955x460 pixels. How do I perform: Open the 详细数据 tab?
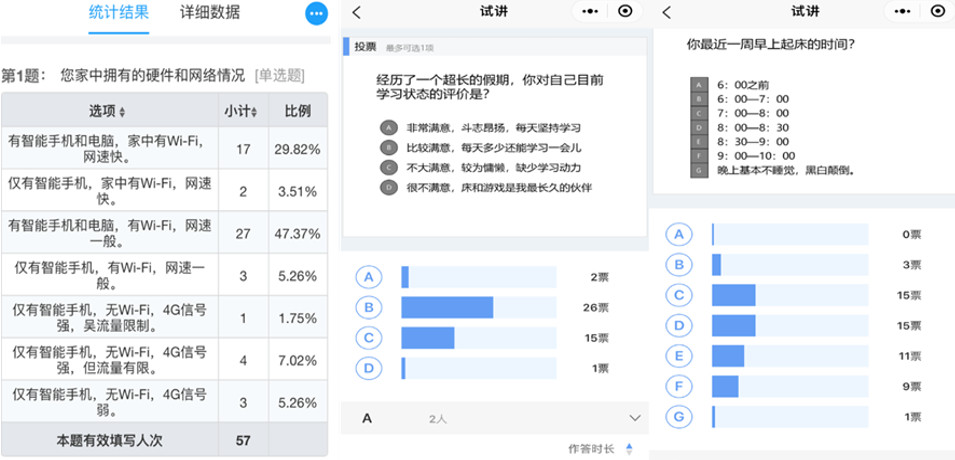(x=210, y=14)
